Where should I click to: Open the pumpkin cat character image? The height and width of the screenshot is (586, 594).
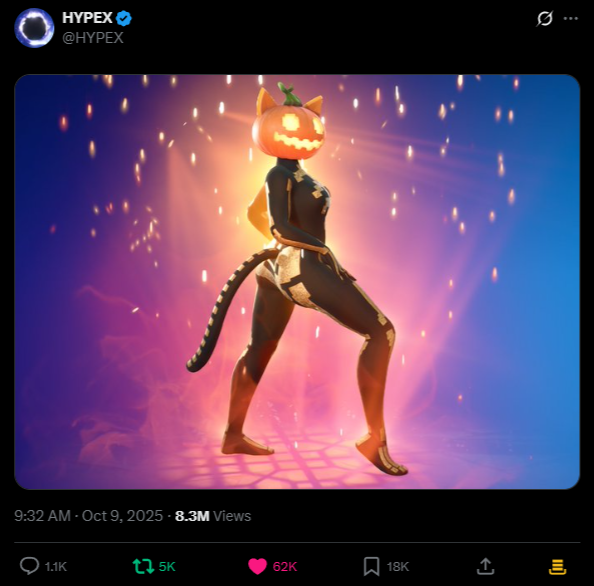coord(297,282)
